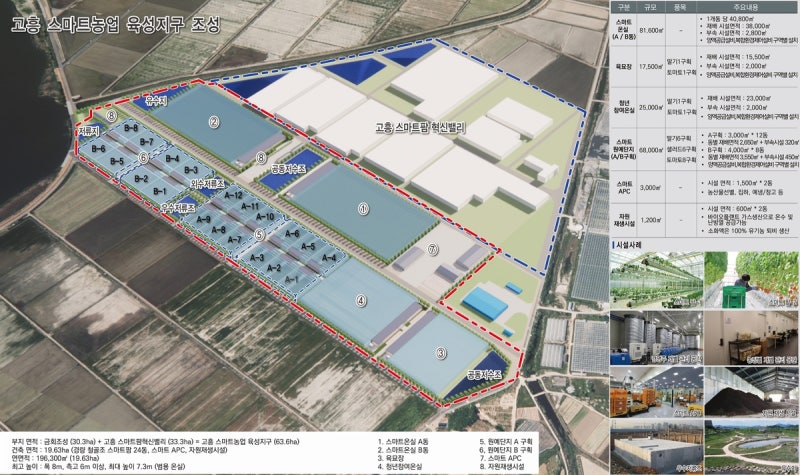Viewport: 800px width, 475px height.
Task: Click the circled 1 marker on the greenhouse
Action: [363, 208]
